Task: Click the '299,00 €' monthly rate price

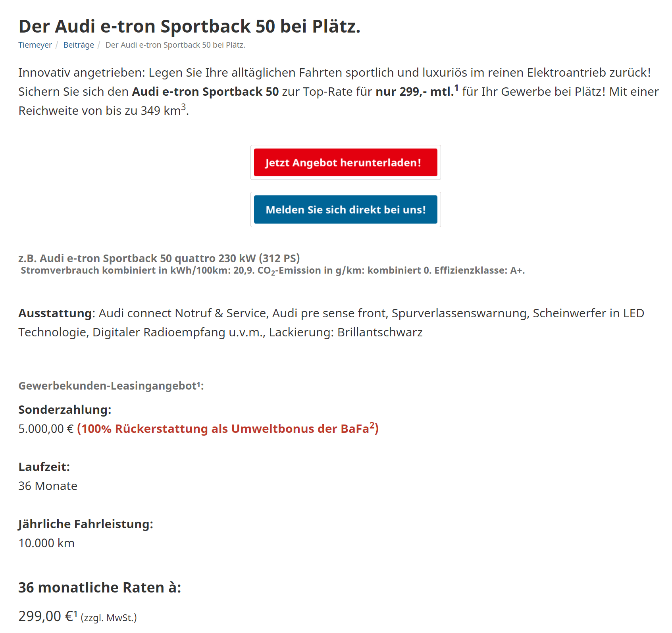Action: pos(48,616)
